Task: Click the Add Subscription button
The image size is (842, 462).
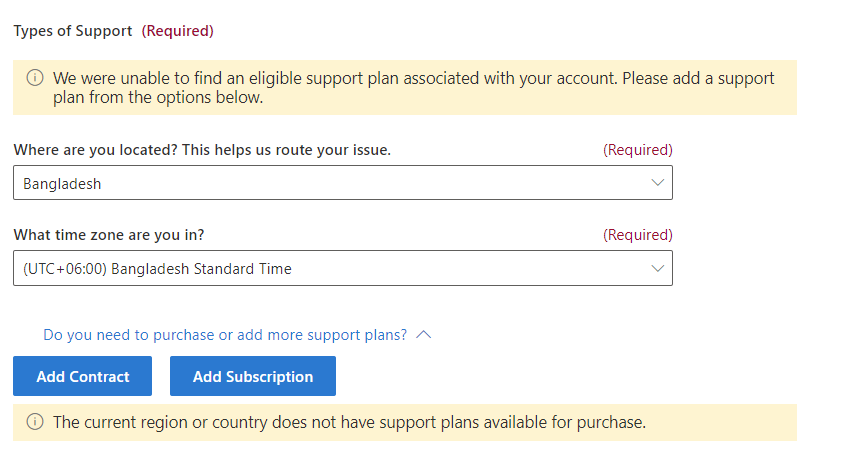Action: (253, 376)
